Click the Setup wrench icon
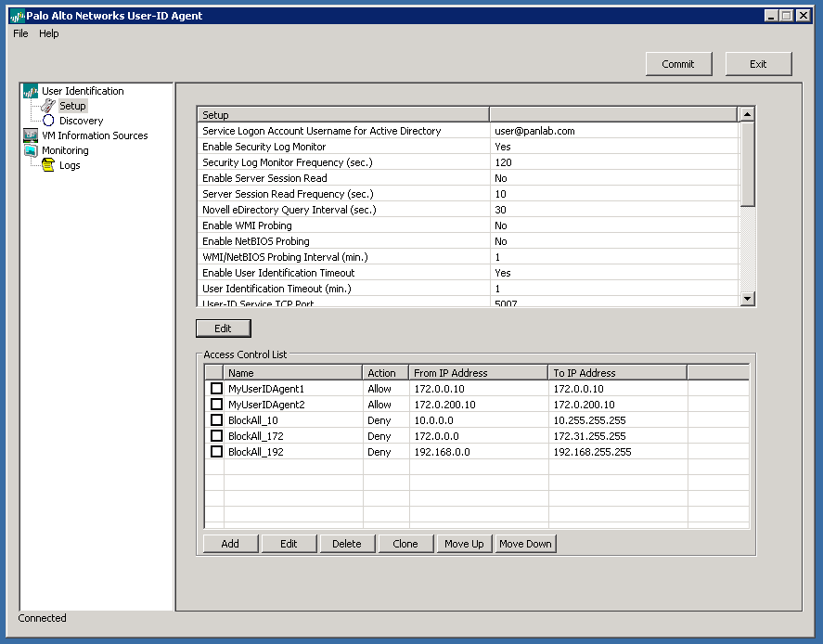 pos(48,106)
